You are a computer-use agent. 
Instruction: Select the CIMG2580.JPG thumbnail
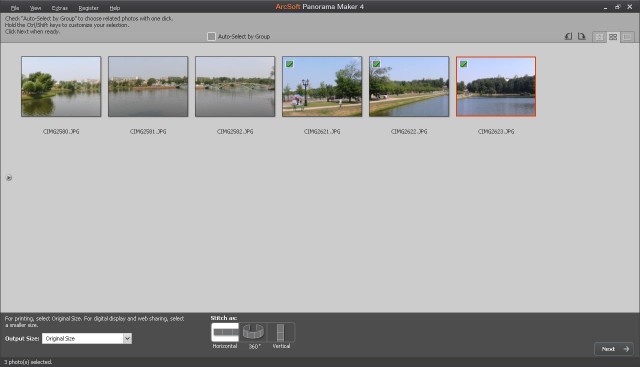[x=61, y=87]
